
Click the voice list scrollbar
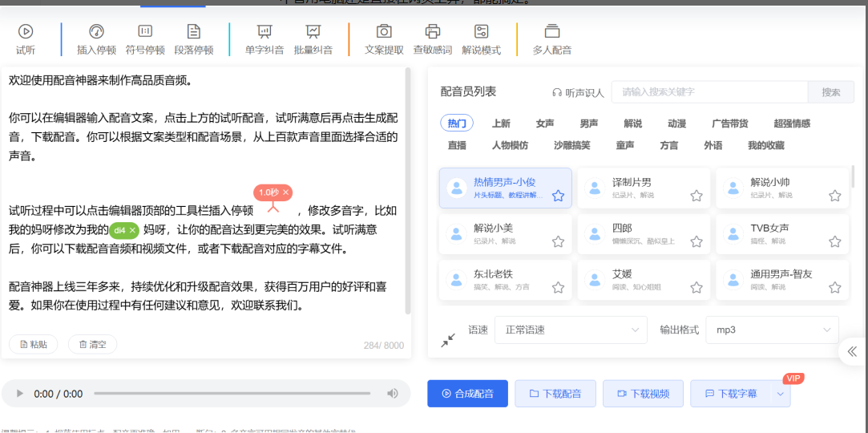tap(853, 176)
